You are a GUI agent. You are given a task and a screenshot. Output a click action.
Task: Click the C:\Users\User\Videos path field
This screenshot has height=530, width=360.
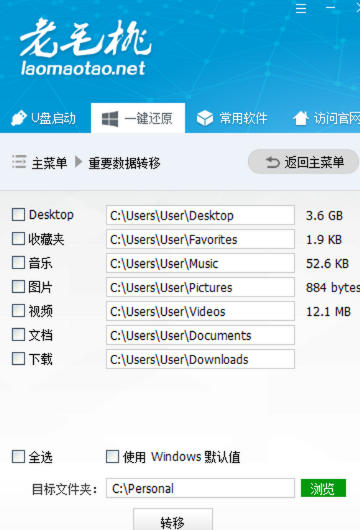[x=200, y=311]
